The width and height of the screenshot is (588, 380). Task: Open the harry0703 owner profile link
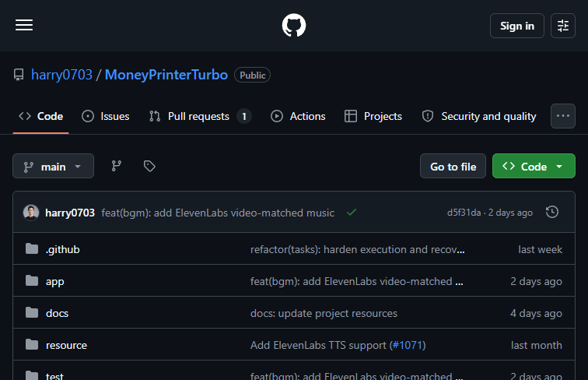click(62, 75)
